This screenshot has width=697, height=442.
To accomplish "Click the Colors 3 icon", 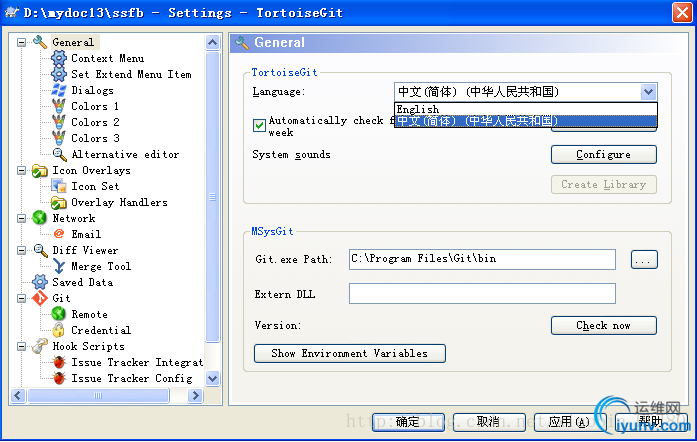I will [x=59, y=138].
